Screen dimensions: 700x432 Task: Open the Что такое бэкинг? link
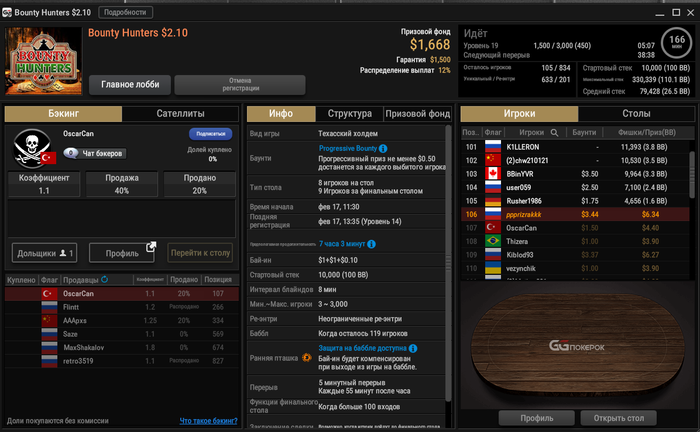click(208, 421)
